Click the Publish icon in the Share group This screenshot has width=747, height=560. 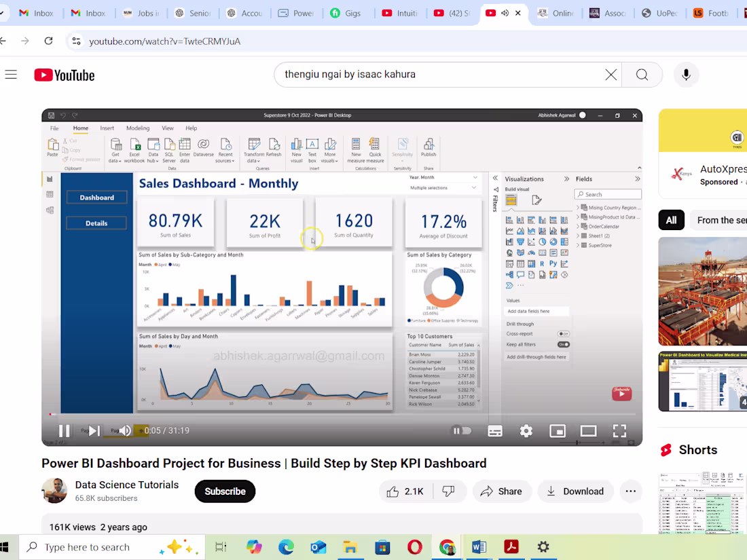point(429,144)
